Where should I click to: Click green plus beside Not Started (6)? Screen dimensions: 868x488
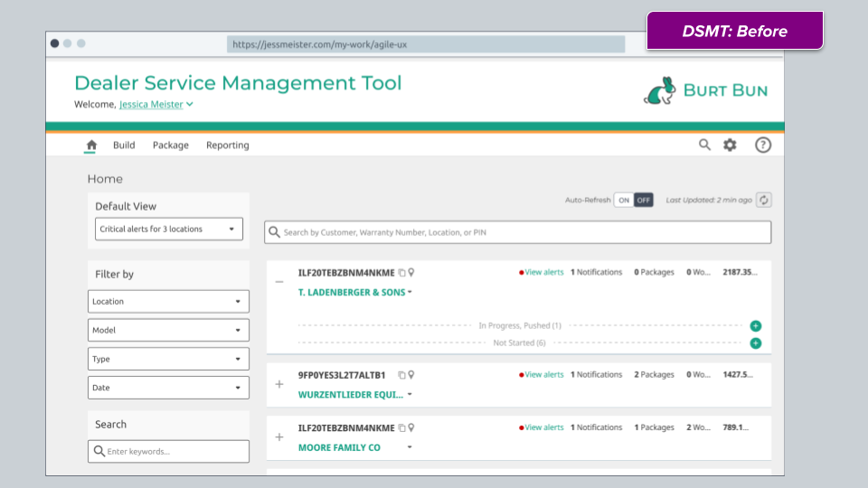756,343
